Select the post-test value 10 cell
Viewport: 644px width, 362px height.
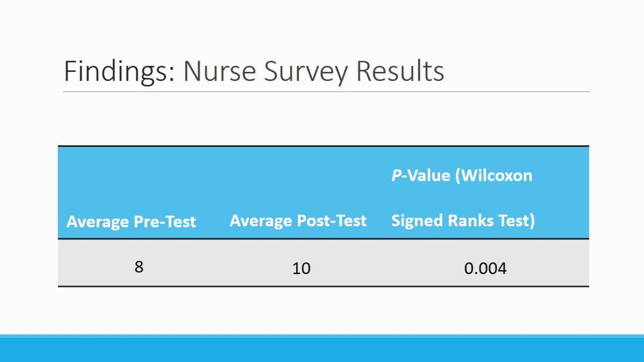[301, 268]
